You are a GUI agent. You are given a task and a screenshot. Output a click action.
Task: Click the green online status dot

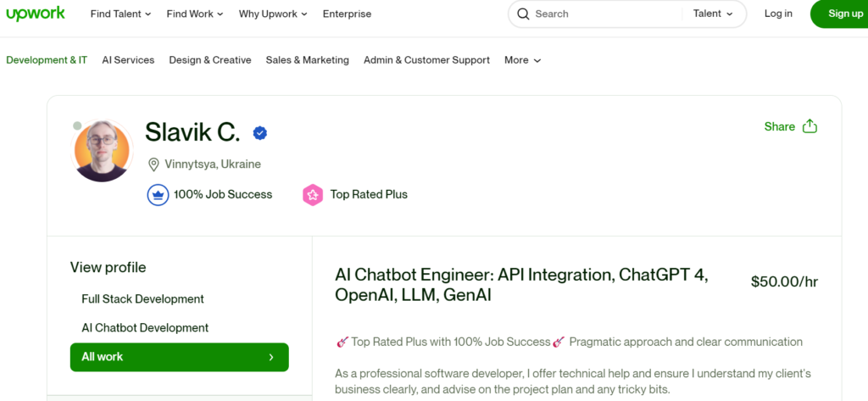pyautogui.click(x=77, y=126)
